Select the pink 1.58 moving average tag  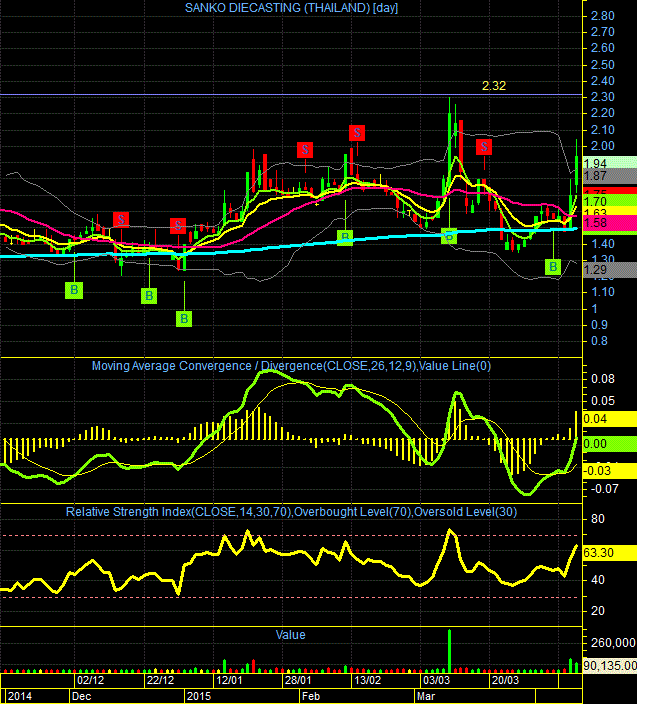610,222
